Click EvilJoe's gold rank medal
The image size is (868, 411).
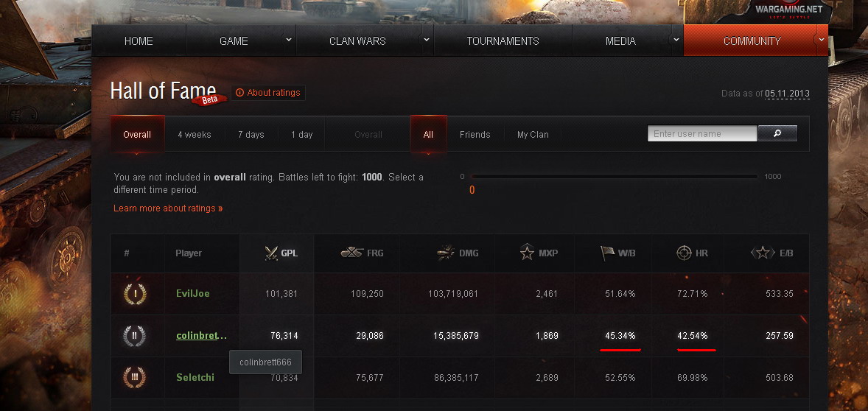click(135, 294)
